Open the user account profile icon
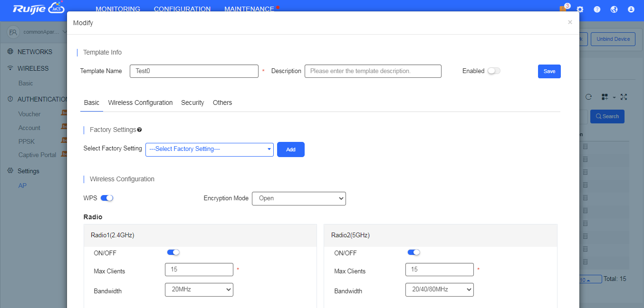 click(631, 9)
